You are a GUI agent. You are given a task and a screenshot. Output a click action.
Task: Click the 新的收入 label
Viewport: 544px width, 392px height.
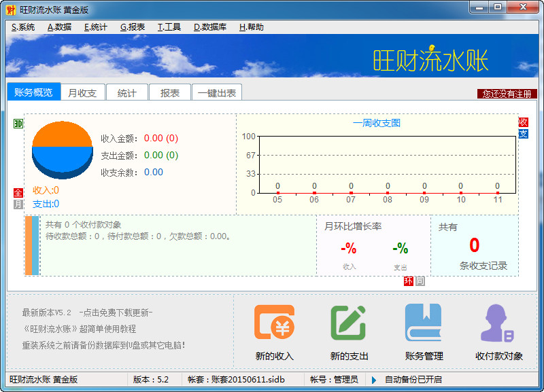(x=275, y=356)
